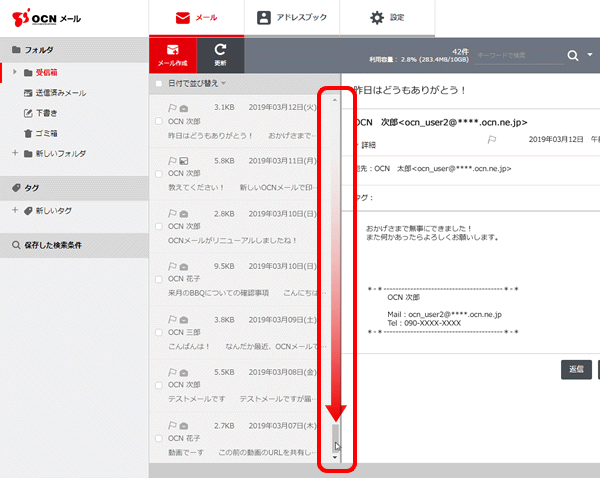Click the flag icon in message header

(491, 140)
